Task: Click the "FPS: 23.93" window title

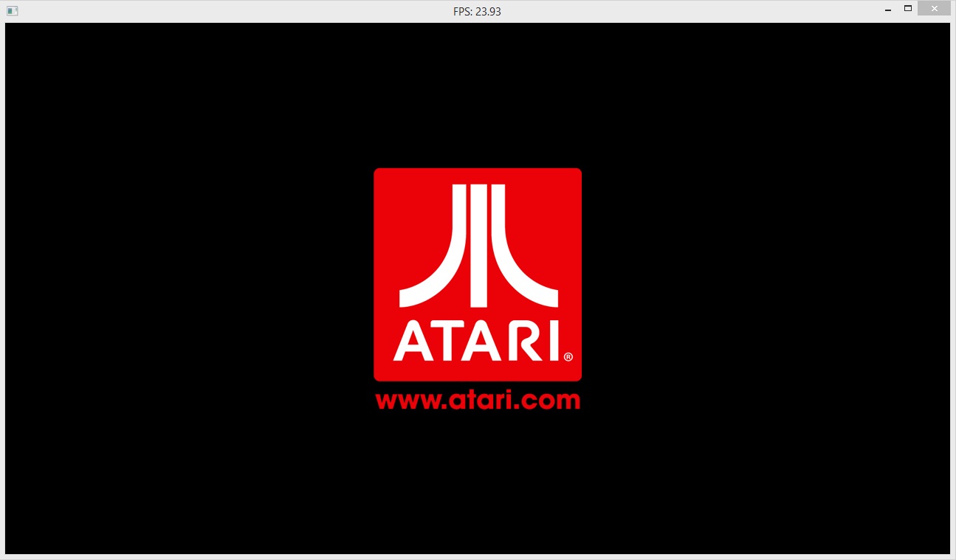Action: point(478,12)
